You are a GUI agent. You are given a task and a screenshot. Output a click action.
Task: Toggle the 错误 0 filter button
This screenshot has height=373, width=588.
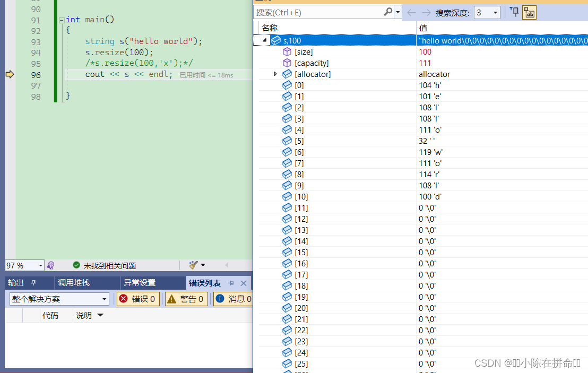pyautogui.click(x=138, y=299)
